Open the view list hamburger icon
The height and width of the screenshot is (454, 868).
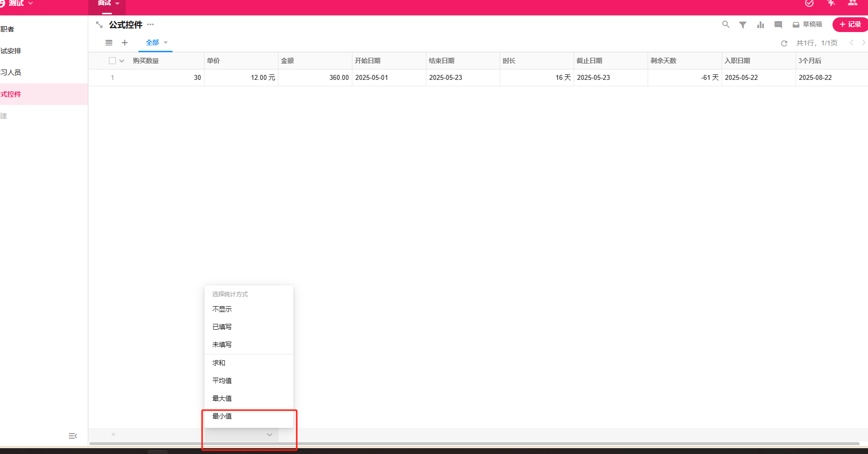(109, 43)
